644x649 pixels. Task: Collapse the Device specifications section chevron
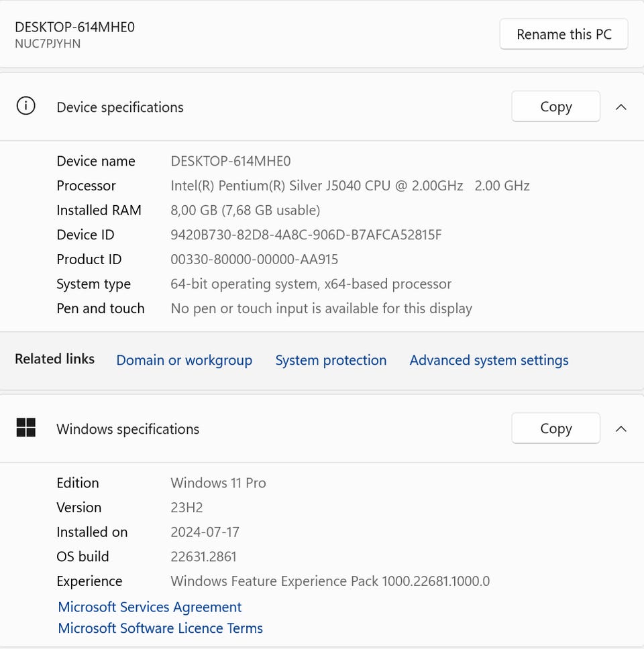(x=621, y=107)
